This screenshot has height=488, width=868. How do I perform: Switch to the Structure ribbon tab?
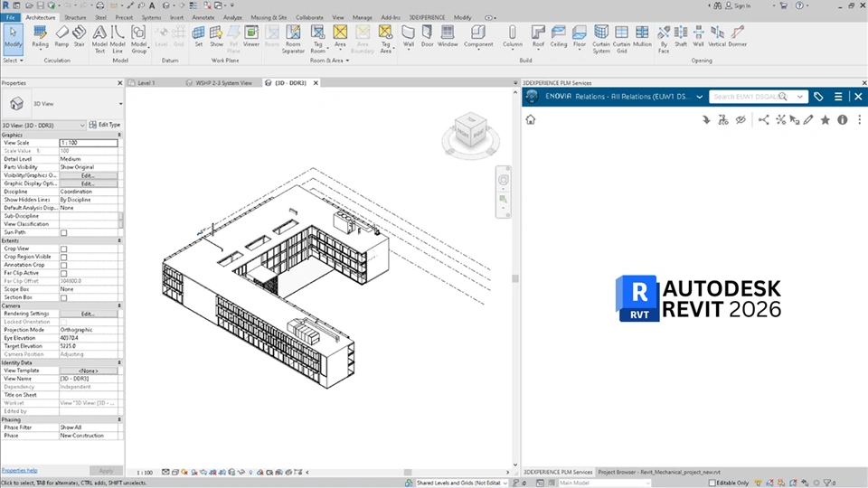[x=75, y=18]
